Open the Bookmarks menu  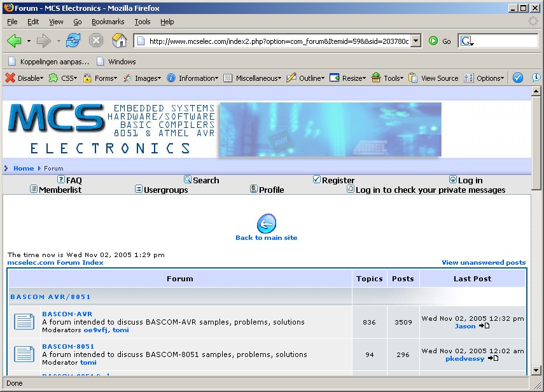(108, 22)
